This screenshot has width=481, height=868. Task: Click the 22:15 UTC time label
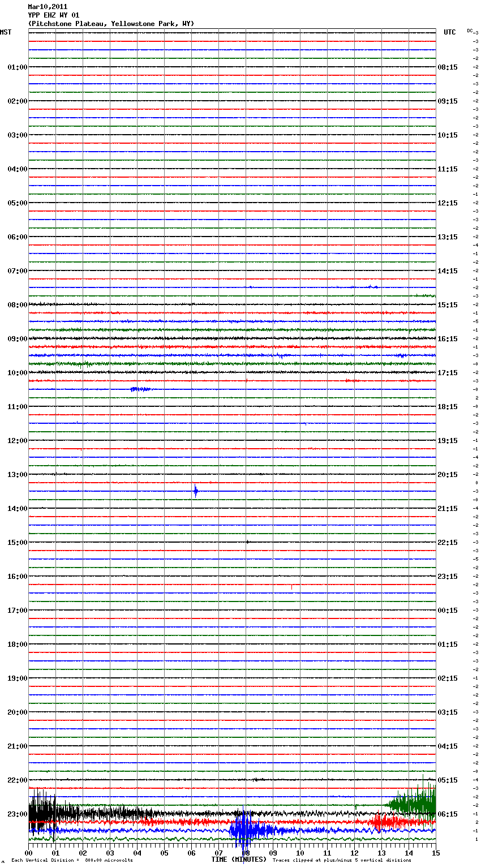click(448, 543)
